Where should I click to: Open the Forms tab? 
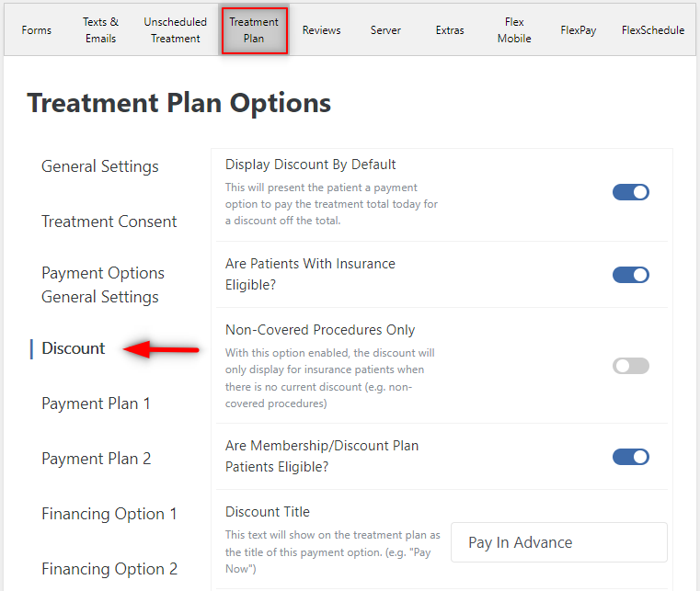pyautogui.click(x=37, y=30)
